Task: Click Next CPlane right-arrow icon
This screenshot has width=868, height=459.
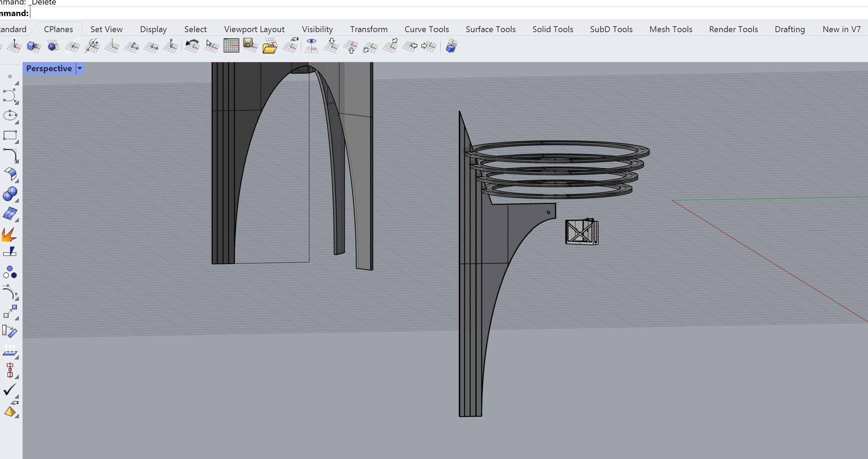Action: (x=429, y=46)
